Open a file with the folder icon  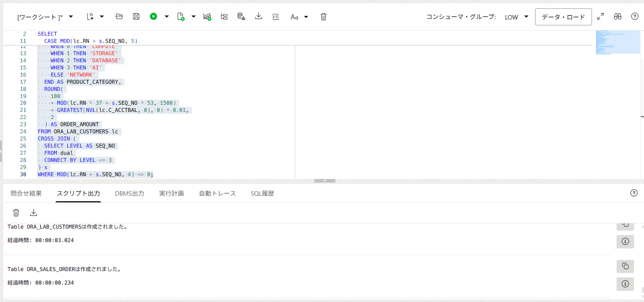[119, 16]
